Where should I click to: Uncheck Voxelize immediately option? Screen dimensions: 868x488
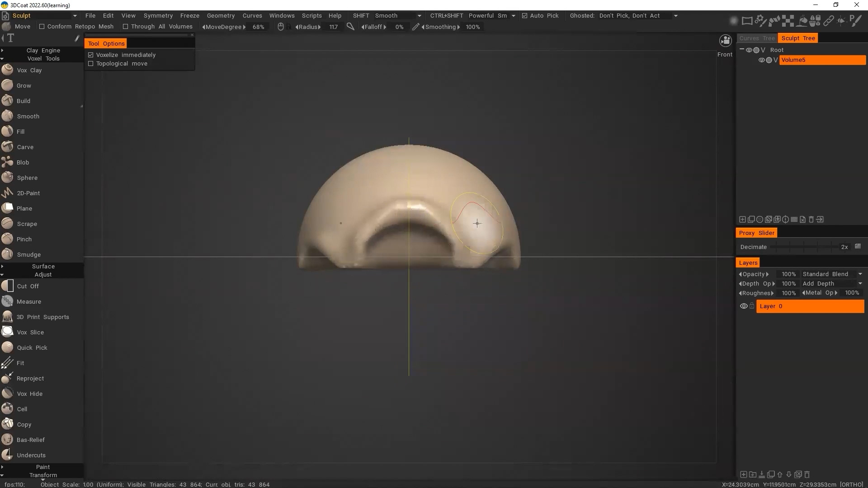[91, 55]
